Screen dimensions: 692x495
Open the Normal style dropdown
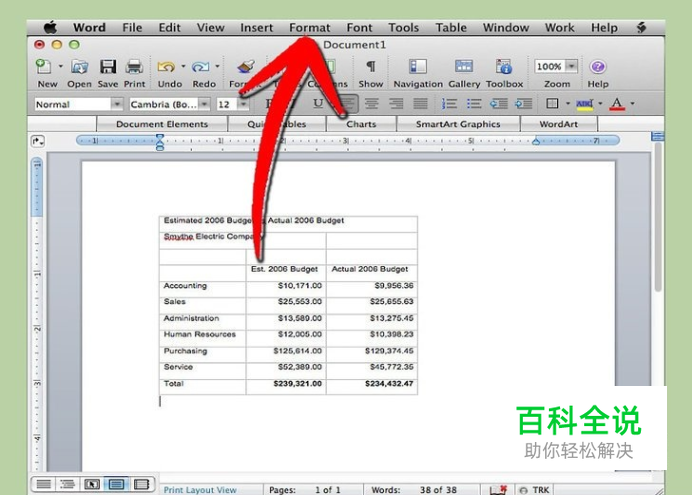tap(117, 104)
